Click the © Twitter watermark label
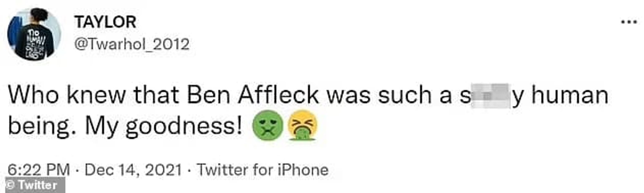The image size is (644, 193). (x=32, y=185)
